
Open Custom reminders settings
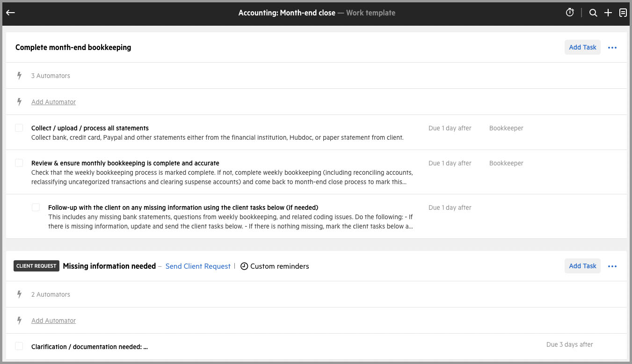coord(279,266)
